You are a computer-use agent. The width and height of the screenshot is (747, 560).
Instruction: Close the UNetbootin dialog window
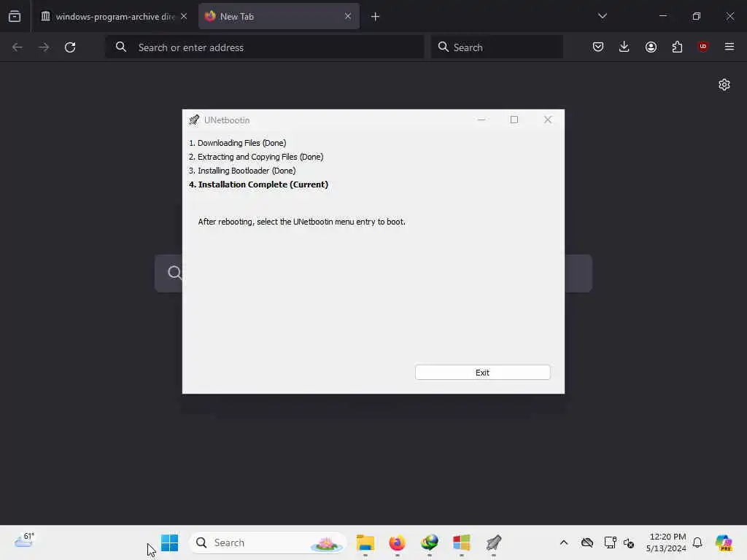pyautogui.click(x=548, y=120)
